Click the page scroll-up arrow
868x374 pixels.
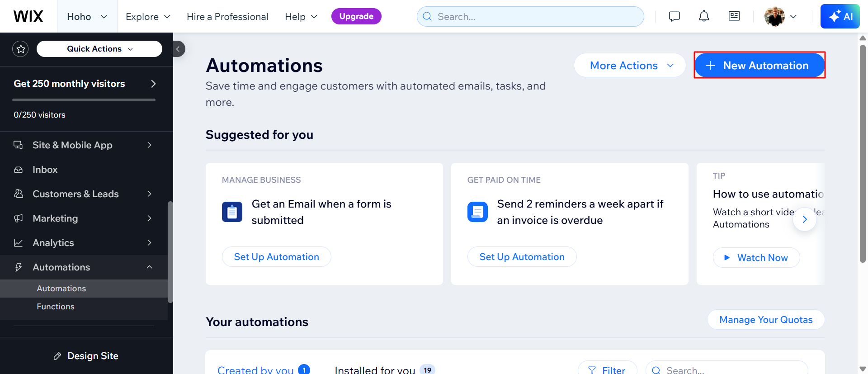click(x=863, y=38)
